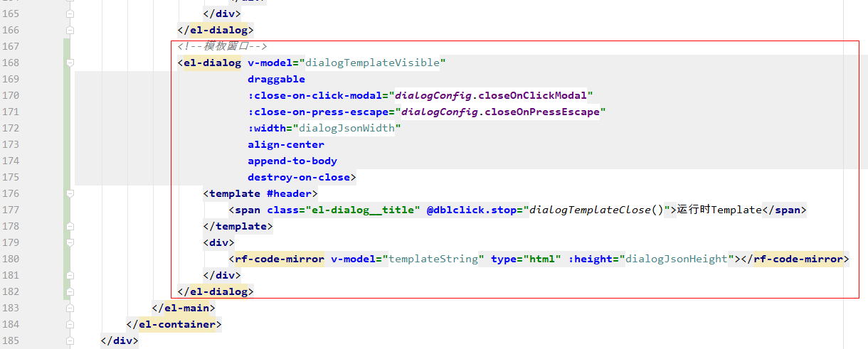Screen dimensions: 868x349
Task: Click fold end marker at line 181
Action: pyautogui.click(x=70, y=275)
